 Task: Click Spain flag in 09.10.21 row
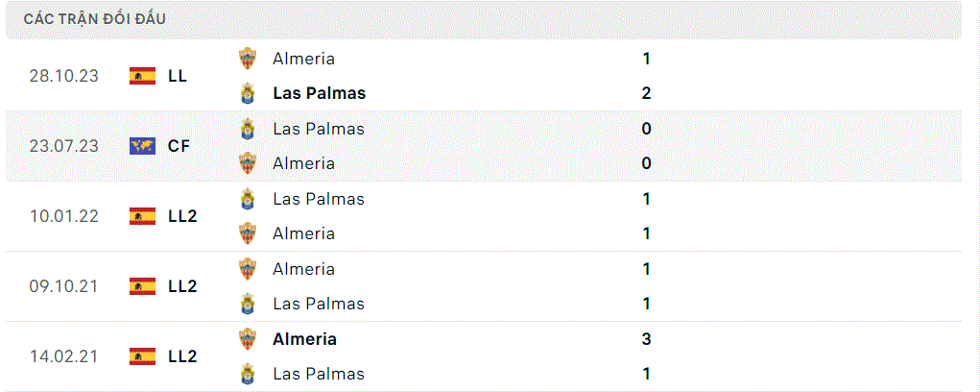point(142,286)
